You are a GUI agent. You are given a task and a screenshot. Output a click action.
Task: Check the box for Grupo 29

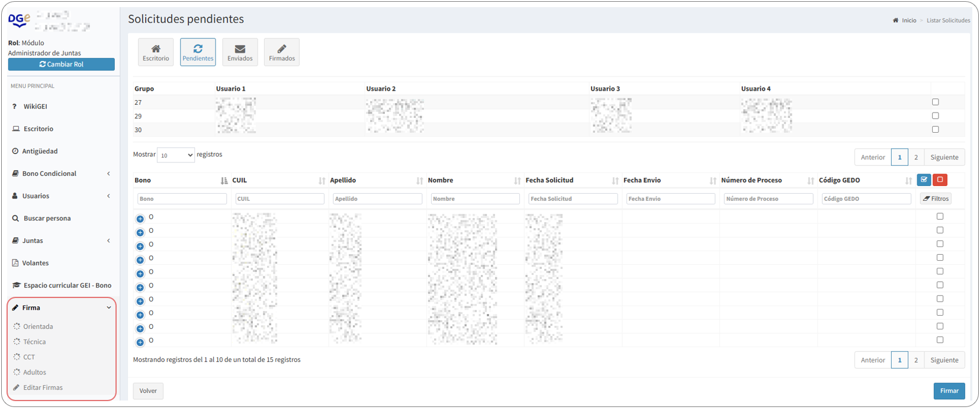click(x=936, y=116)
